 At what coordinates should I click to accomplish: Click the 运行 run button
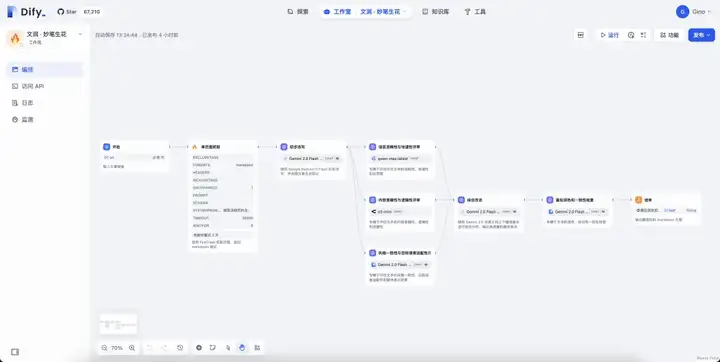tap(610, 35)
